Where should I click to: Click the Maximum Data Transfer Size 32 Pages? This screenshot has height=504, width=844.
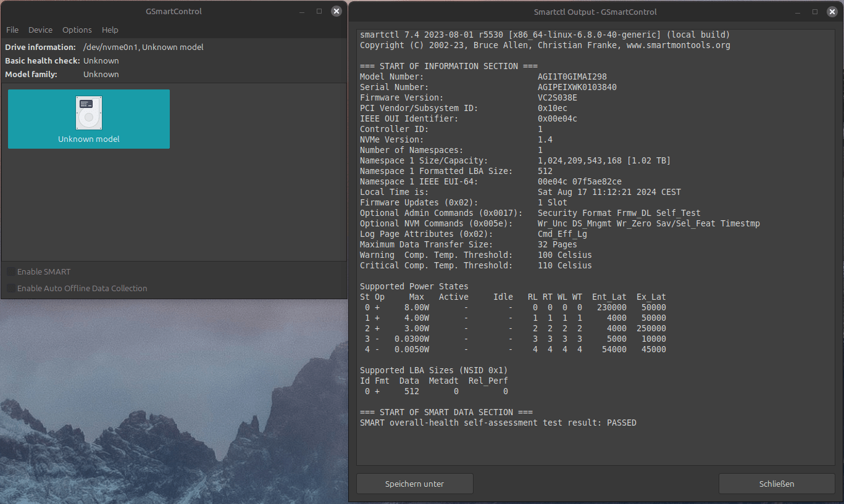pos(558,244)
